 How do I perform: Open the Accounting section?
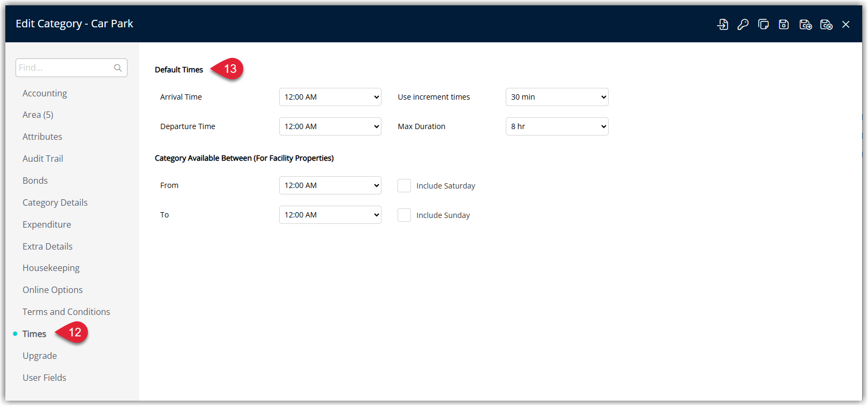tap(44, 93)
